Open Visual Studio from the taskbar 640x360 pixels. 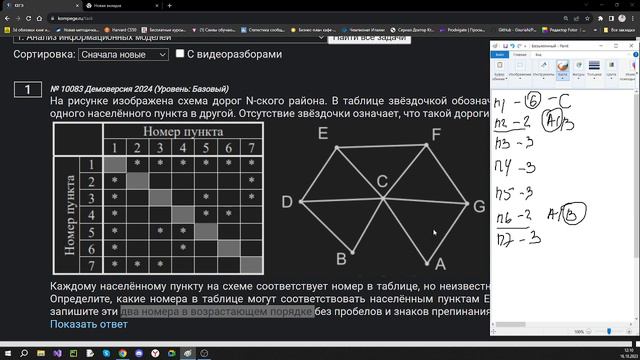point(57,353)
